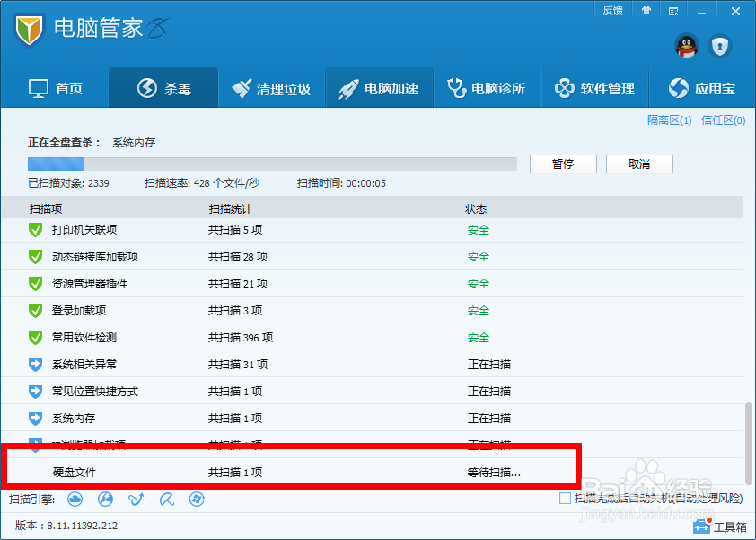Cancel the full scan with 取消

(x=639, y=164)
